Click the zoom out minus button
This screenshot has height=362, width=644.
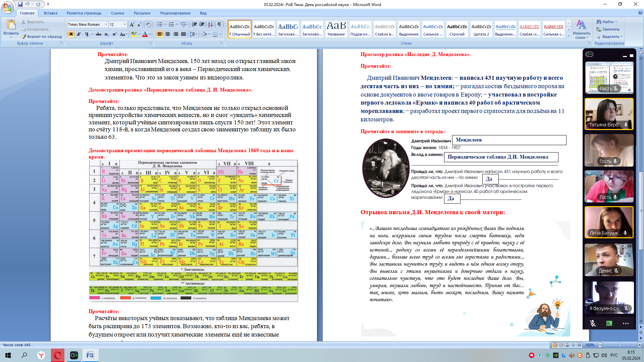coord(600,345)
